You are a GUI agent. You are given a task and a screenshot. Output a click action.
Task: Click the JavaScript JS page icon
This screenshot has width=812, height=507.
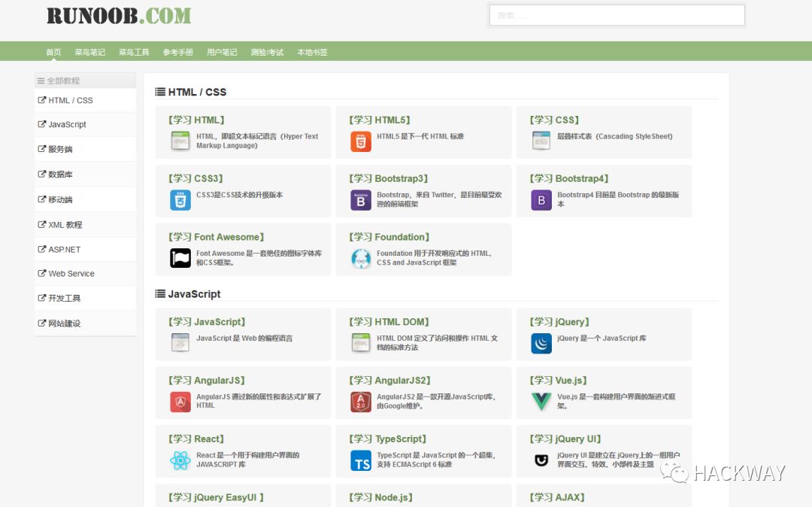click(x=180, y=343)
